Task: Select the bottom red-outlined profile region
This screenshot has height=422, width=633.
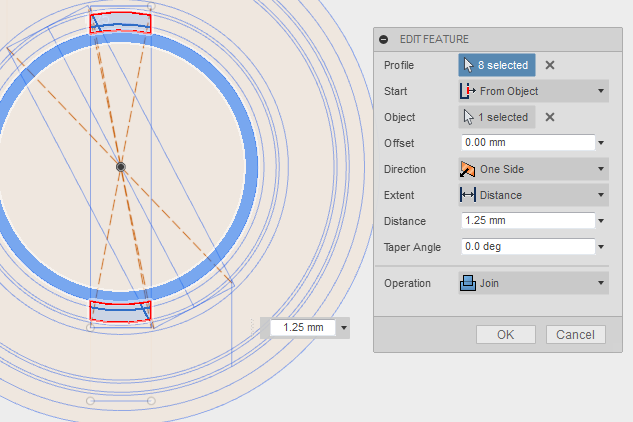Action: click(x=121, y=311)
